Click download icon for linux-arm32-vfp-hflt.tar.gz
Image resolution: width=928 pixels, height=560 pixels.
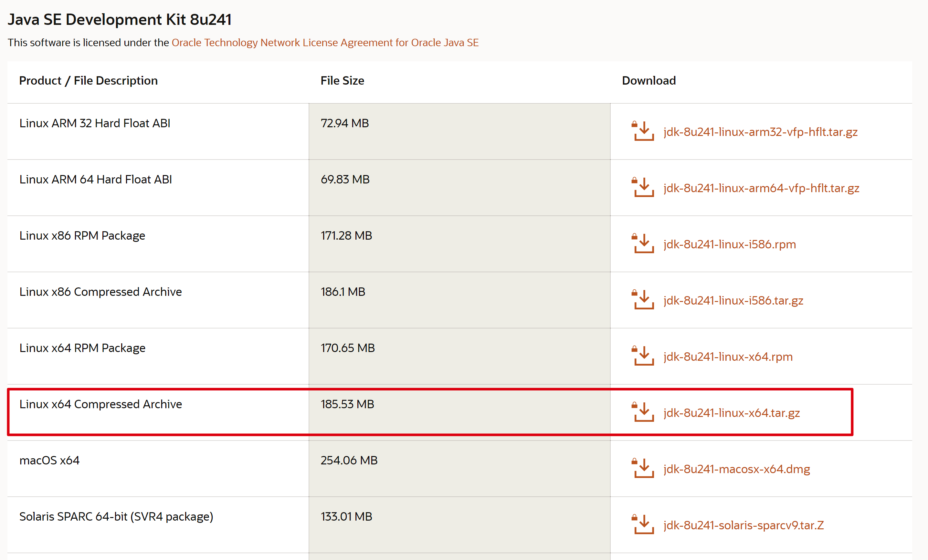643,131
